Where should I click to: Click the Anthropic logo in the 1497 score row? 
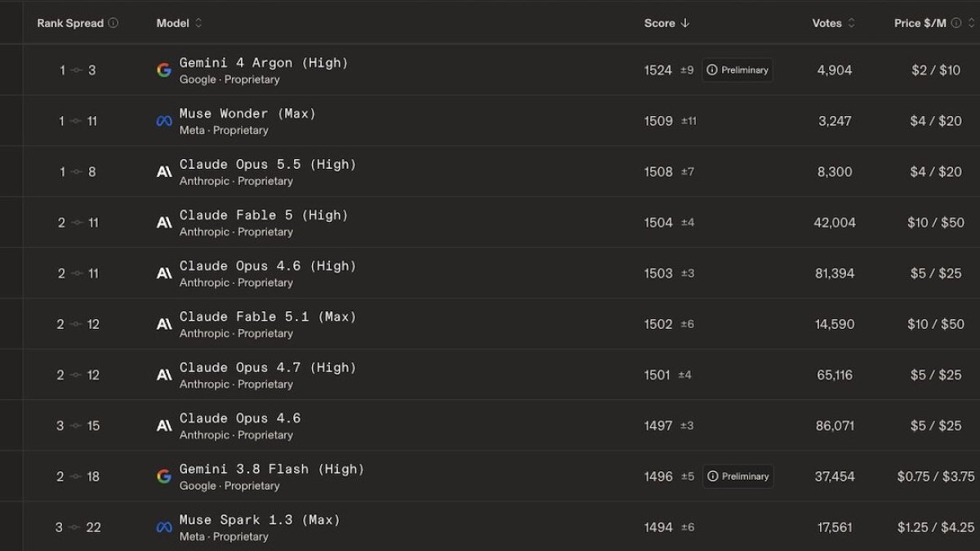point(164,425)
